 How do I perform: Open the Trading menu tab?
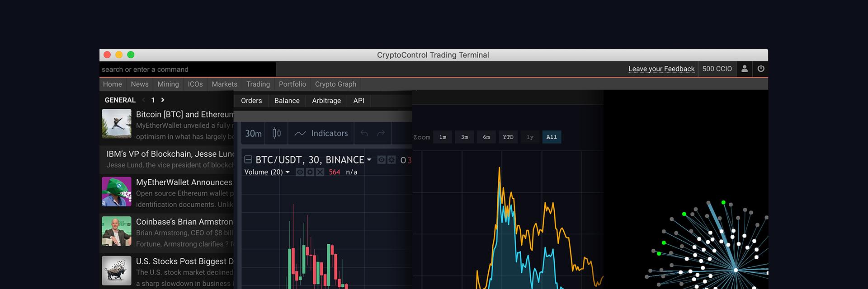258,84
